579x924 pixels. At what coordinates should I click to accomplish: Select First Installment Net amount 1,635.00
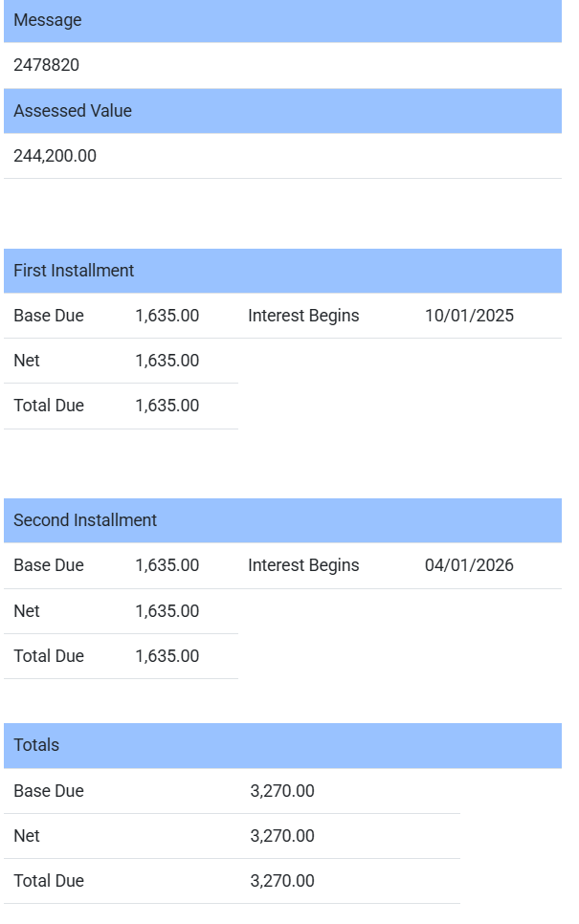pos(167,361)
